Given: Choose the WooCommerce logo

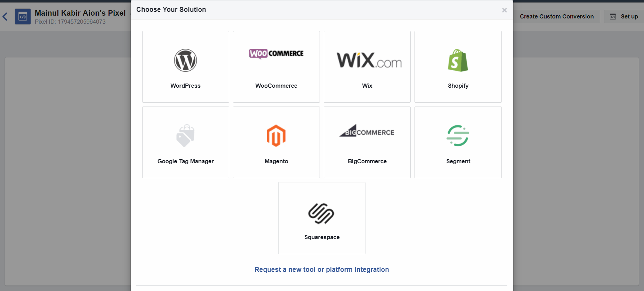Looking at the screenshot, I should [x=276, y=54].
